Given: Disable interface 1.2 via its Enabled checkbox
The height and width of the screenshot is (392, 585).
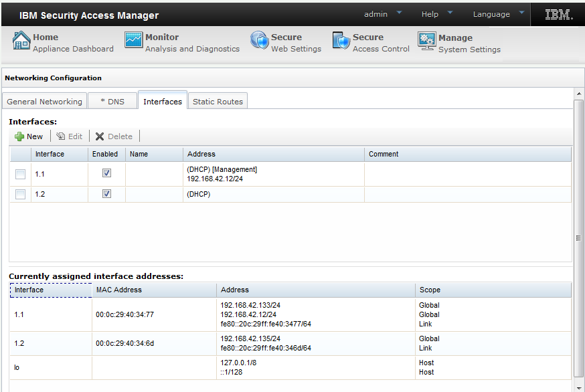Looking at the screenshot, I should [x=106, y=194].
